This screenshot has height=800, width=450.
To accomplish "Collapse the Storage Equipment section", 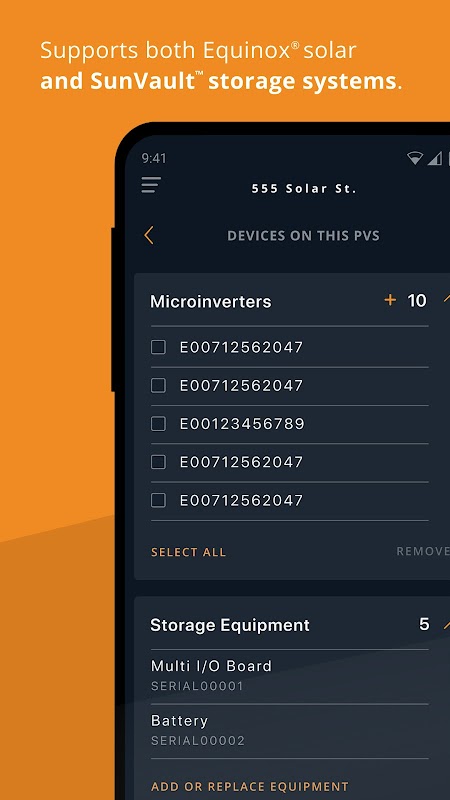I will [446, 624].
